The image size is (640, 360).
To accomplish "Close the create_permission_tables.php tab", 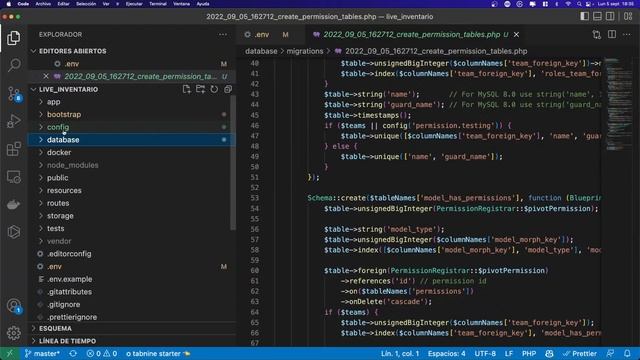I will [x=516, y=35].
